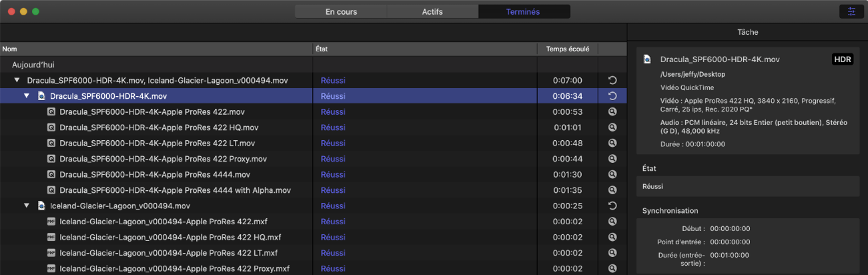Collapse the Iceland-Glacier-Lagoon_v000494.mov job triangle
This screenshot has height=275, width=868.
pos(27,206)
